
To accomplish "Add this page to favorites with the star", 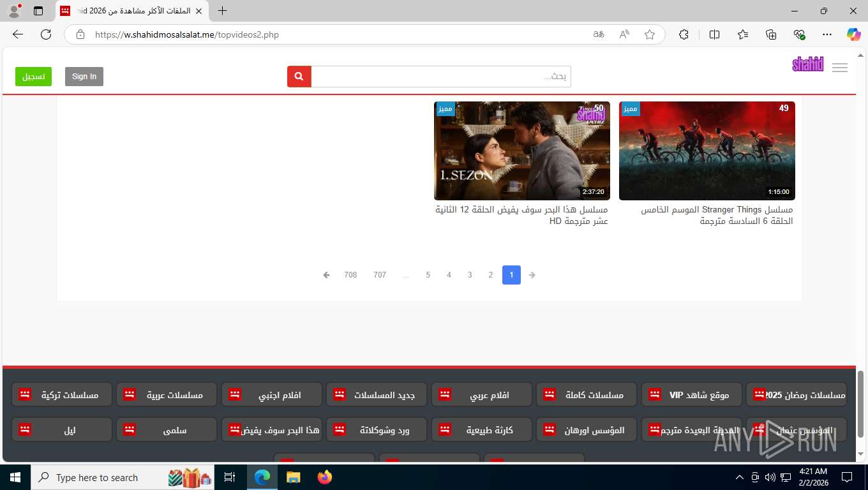I will click(650, 34).
